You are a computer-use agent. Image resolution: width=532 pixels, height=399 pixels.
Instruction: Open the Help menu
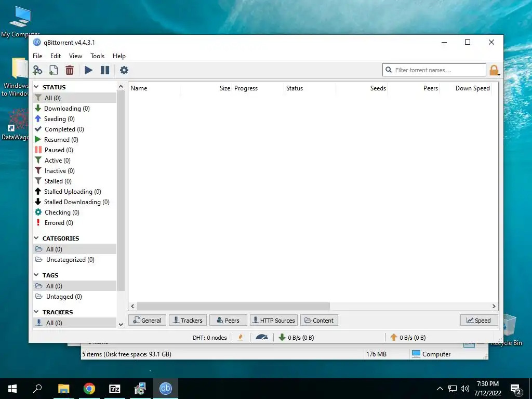(119, 56)
